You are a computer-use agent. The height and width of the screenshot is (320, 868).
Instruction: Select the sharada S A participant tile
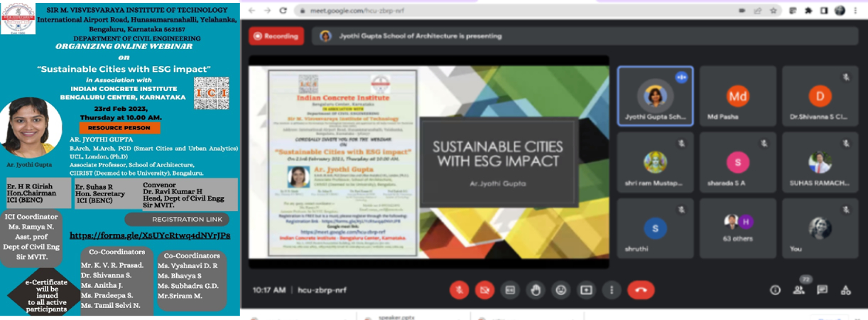point(738,162)
